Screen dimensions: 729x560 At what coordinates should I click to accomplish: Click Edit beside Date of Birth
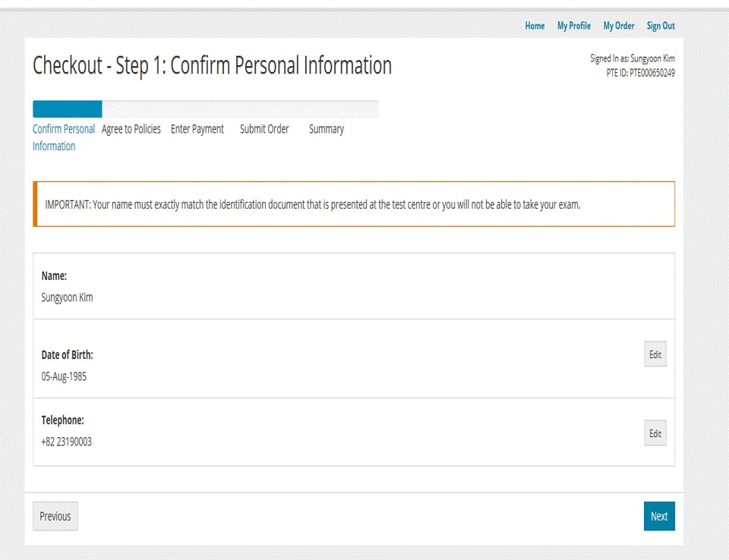(x=655, y=354)
